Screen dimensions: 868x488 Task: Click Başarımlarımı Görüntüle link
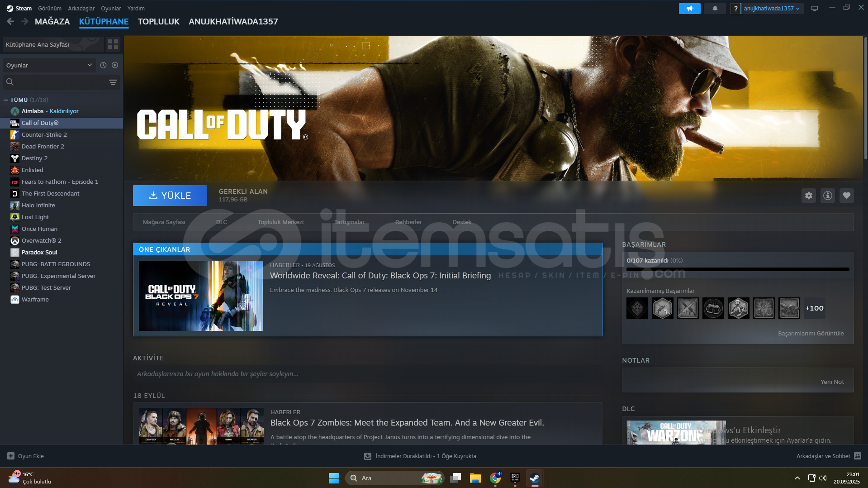click(811, 333)
